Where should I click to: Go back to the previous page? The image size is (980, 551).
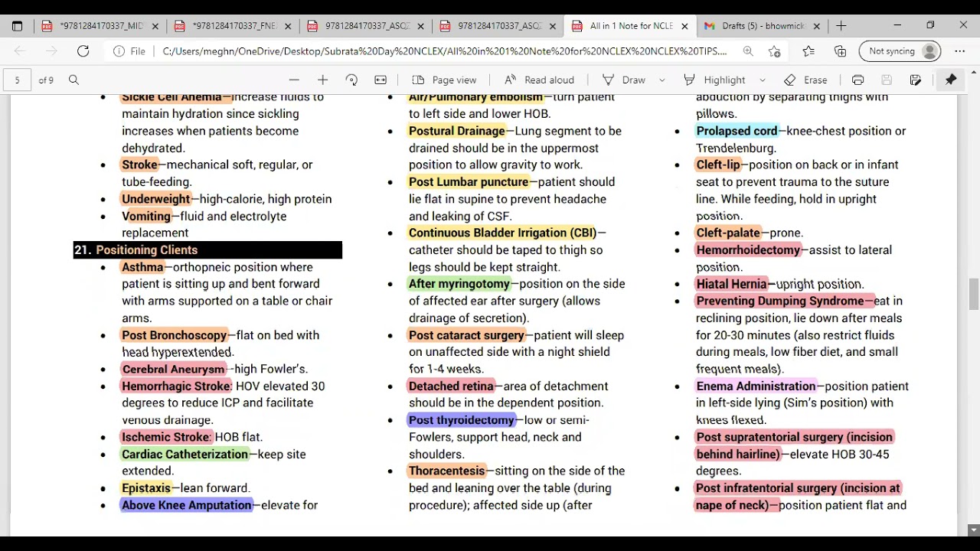(x=20, y=51)
